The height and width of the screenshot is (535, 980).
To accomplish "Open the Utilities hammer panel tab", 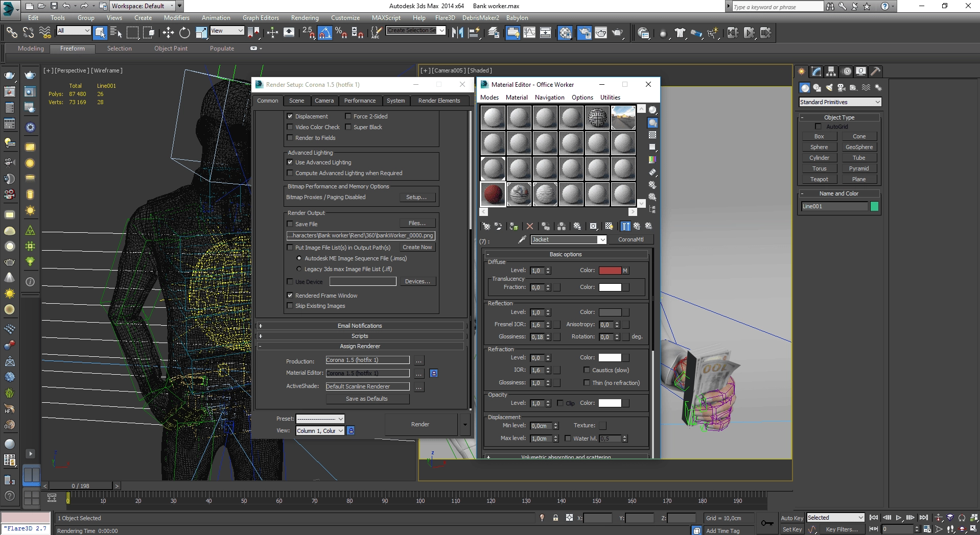I will [x=876, y=71].
